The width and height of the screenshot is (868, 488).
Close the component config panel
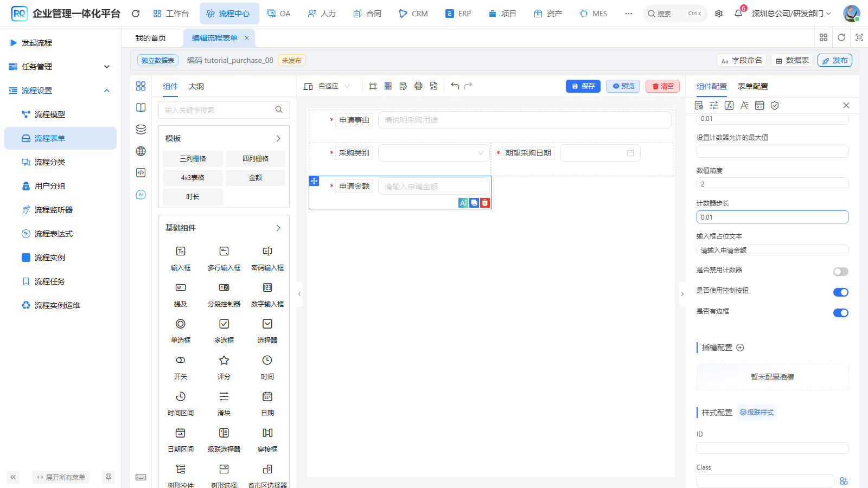click(846, 105)
